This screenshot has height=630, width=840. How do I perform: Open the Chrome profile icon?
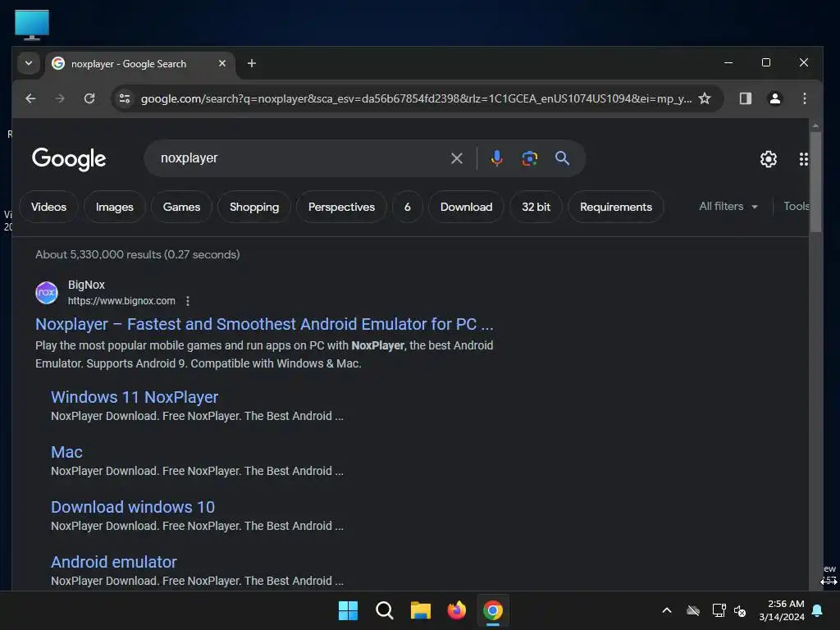click(774, 98)
